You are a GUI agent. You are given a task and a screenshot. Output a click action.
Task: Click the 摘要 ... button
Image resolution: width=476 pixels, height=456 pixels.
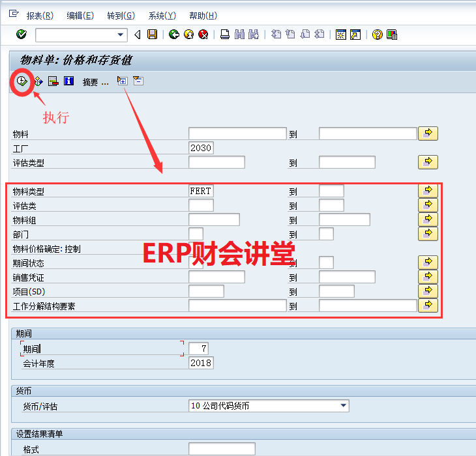tap(95, 82)
